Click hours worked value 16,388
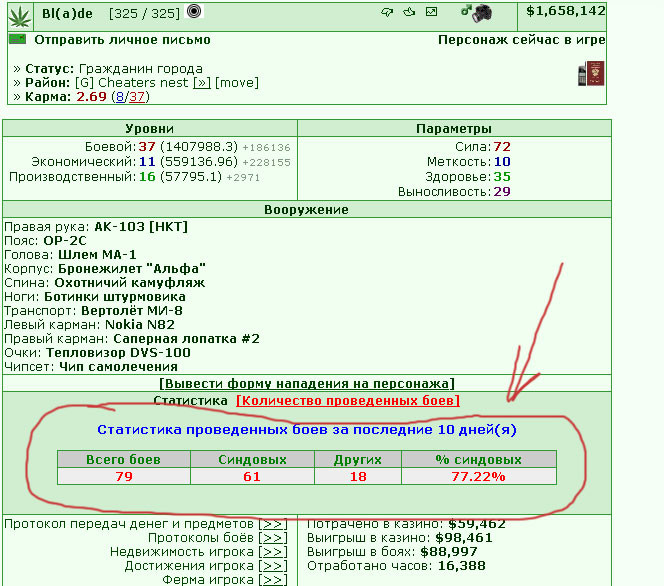The height and width of the screenshot is (586, 664). [x=462, y=566]
